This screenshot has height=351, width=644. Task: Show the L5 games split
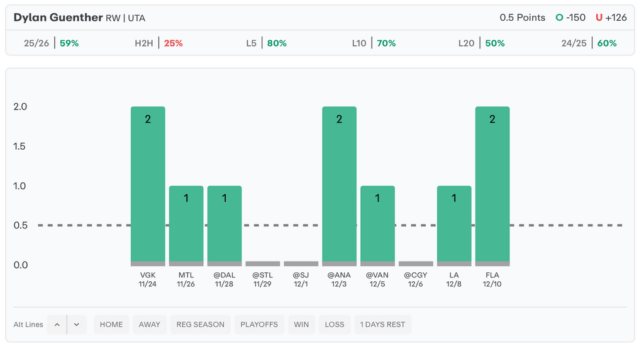coord(266,43)
